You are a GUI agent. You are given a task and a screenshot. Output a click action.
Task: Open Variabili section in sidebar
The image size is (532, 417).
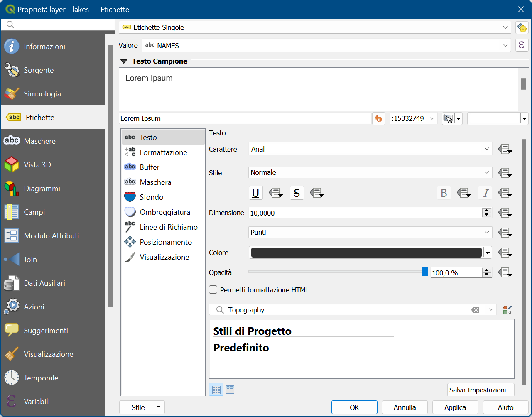click(x=53, y=402)
